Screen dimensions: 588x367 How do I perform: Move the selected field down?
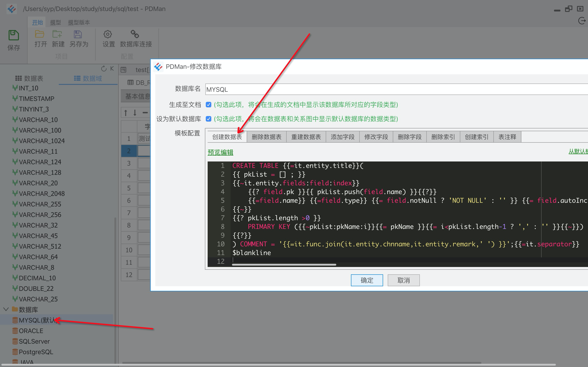pos(134,112)
